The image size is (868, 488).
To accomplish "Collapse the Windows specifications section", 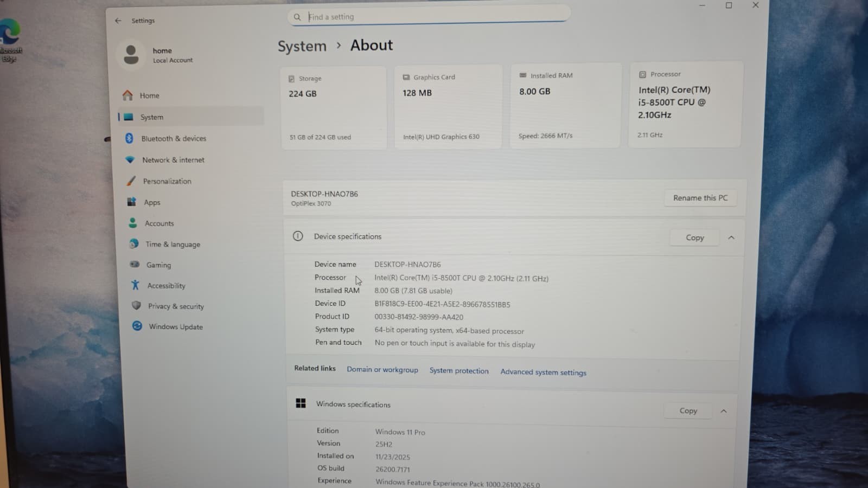I will coord(724,411).
